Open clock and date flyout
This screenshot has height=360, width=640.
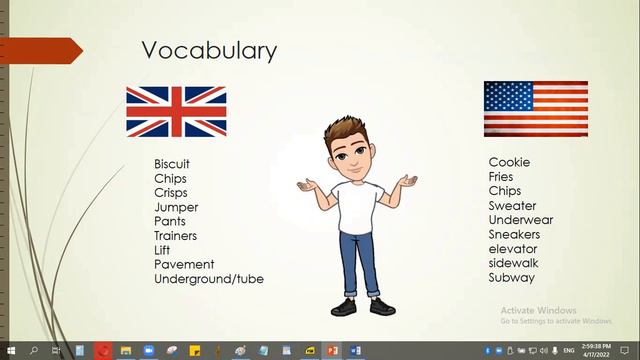pos(596,351)
